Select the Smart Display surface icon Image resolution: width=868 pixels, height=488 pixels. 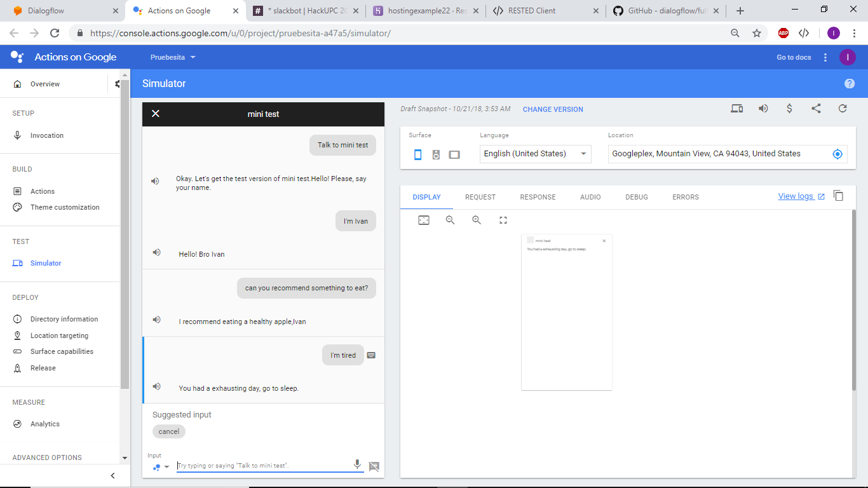[x=454, y=154]
